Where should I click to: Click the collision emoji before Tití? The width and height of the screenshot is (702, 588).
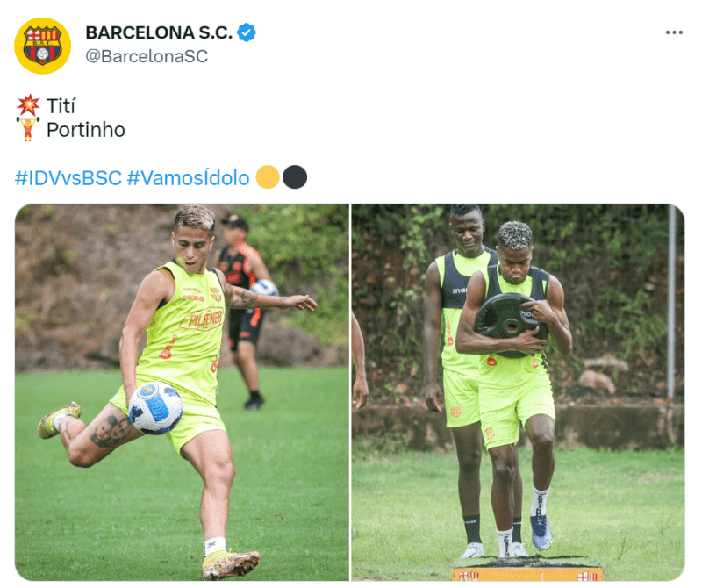pos(28,105)
